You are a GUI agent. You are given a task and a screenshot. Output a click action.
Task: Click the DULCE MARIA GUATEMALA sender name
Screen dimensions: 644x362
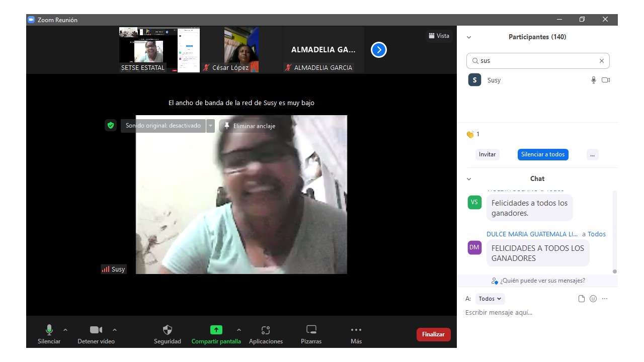point(532,234)
